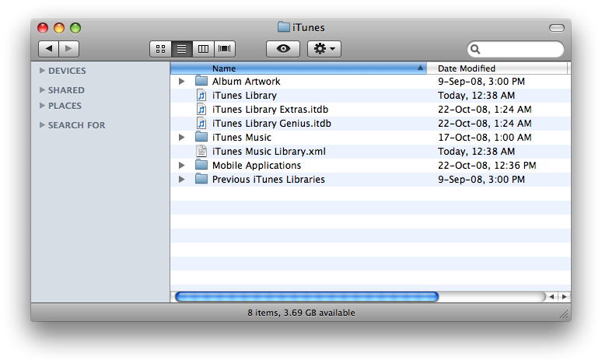Select the iTunes Library file icon
This screenshot has width=602, height=364.
[201, 96]
